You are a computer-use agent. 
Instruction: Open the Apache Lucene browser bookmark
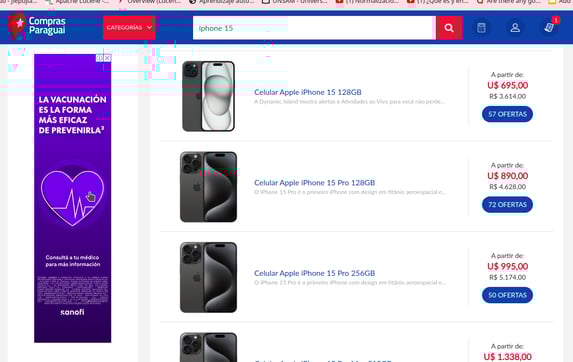point(77,2)
